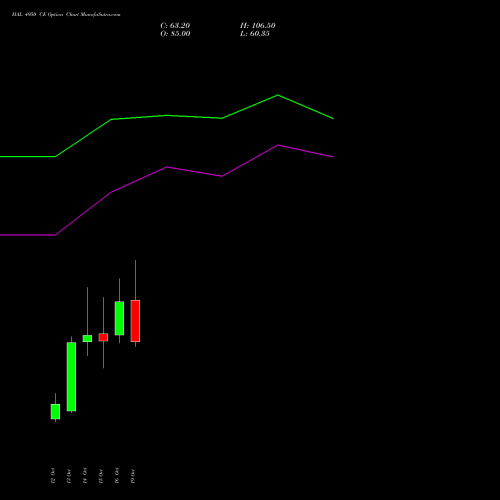Image resolution: width=500 pixels, height=500 pixels.
Task: Click the 12 Oct date axis label
Action: (x=53, y=476)
